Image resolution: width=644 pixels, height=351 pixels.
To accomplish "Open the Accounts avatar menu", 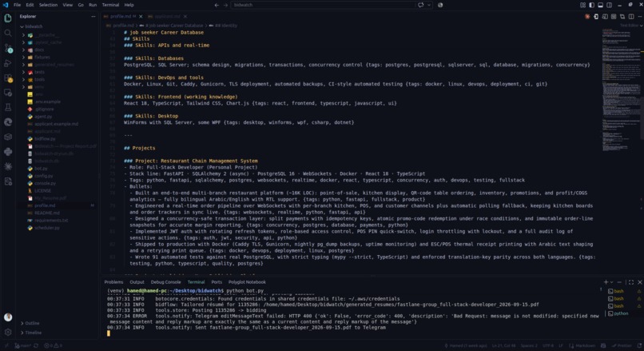I will (x=8, y=317).
